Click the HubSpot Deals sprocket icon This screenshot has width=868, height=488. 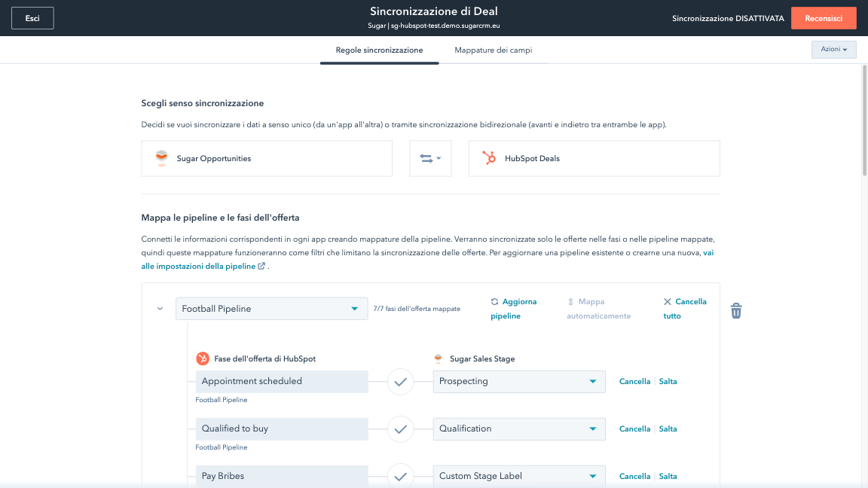[489, 158]
